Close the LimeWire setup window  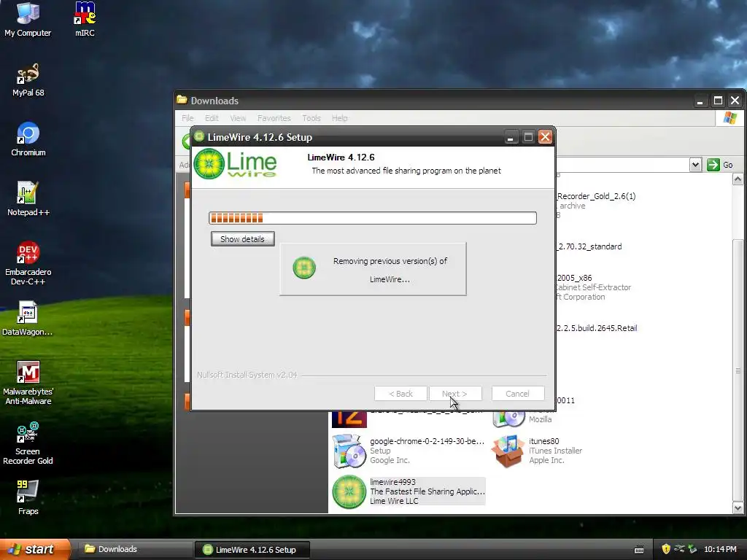(545, 137)
